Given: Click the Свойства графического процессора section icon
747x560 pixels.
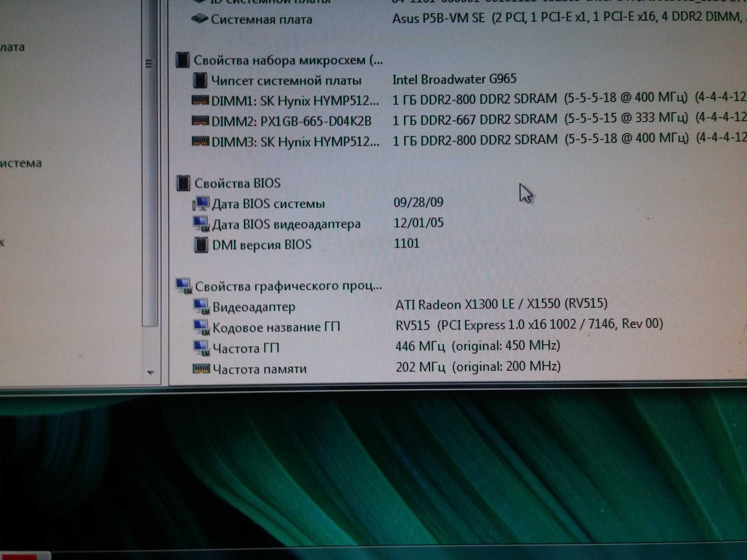Looking at the screenshot, I should (184, 286).
